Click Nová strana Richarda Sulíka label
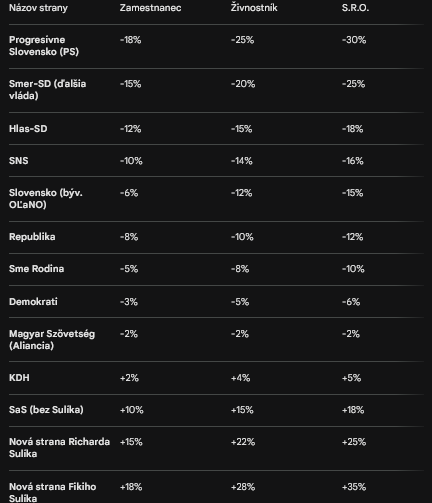Screen dimensions: 432x503 [x=59, y=448]
